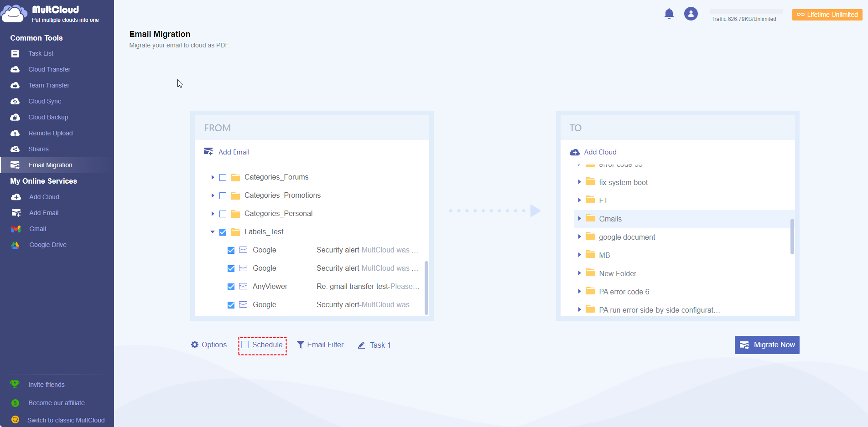Click the Options gear icon

195,345
